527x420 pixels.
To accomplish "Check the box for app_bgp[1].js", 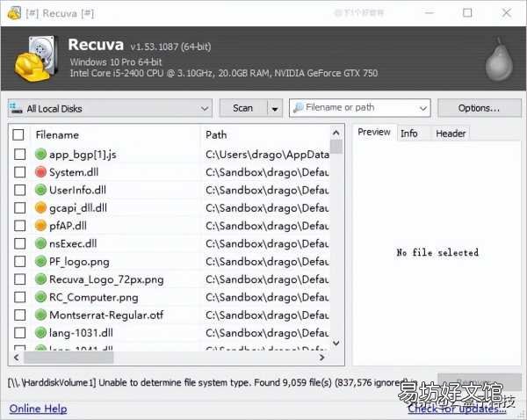I will click(20, 155).
